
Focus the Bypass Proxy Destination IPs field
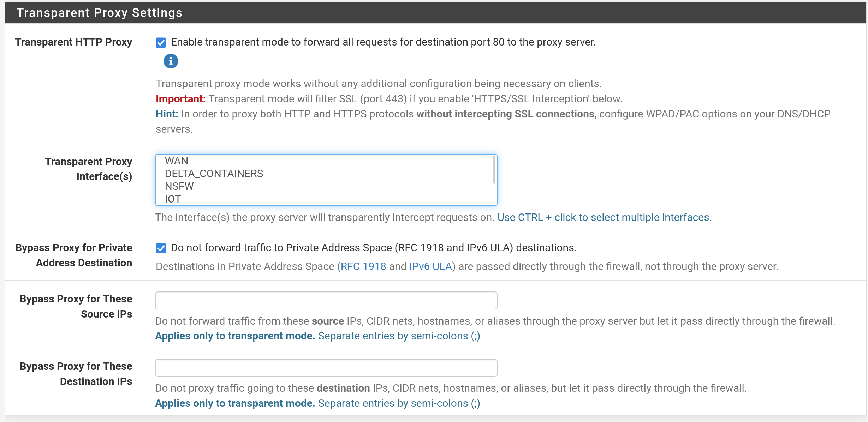click(326, 368)
